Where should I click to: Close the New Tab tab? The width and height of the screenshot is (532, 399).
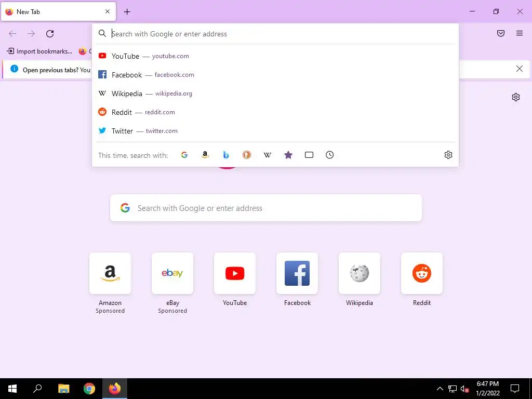(108, 11)
